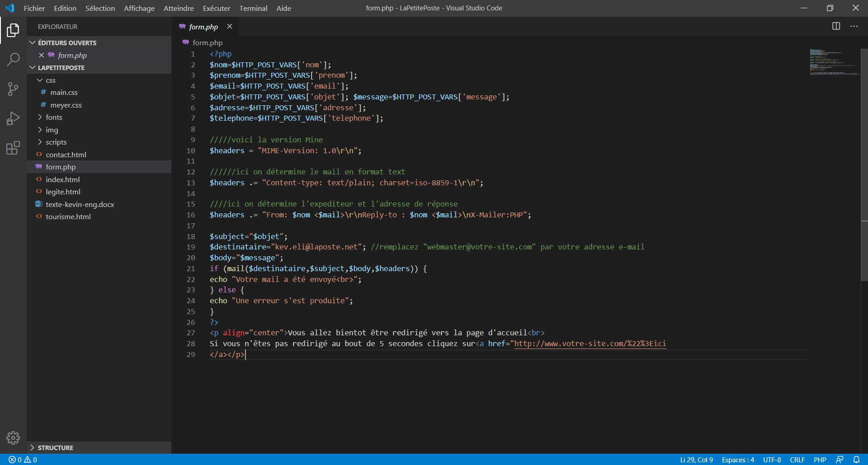Expand the scripts folder
This screenshot has width=868, height=465.
pos(57,142)
